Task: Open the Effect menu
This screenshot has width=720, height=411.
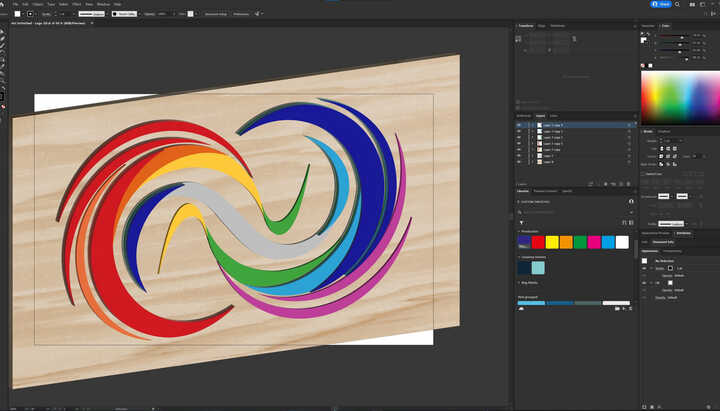Action: click(76, 4)
